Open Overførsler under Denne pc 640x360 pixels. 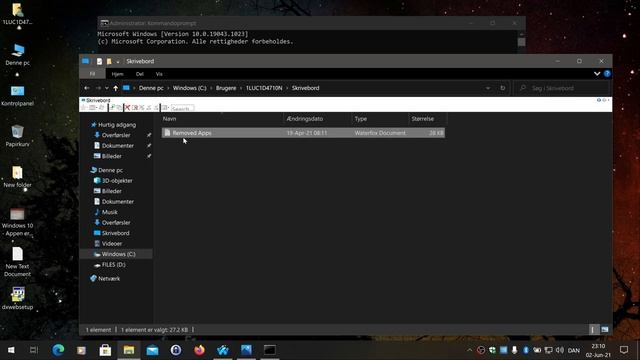tap(116, 222)
